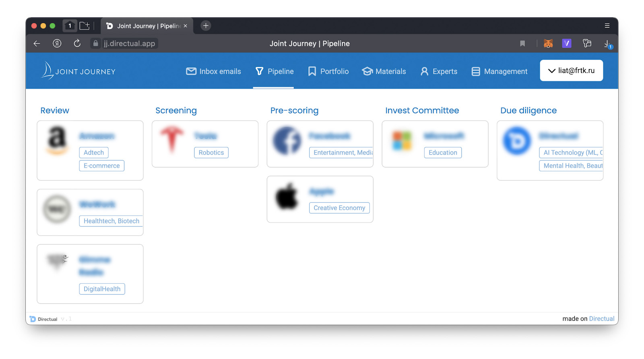Click the Healthtech, Biotech tag
Image resolution: width=644 pixels, height=359 pixels.
(111, 221)
